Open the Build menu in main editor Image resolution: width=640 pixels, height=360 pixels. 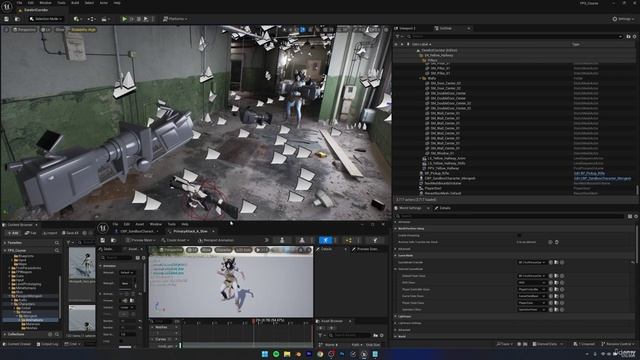(75, 3)
